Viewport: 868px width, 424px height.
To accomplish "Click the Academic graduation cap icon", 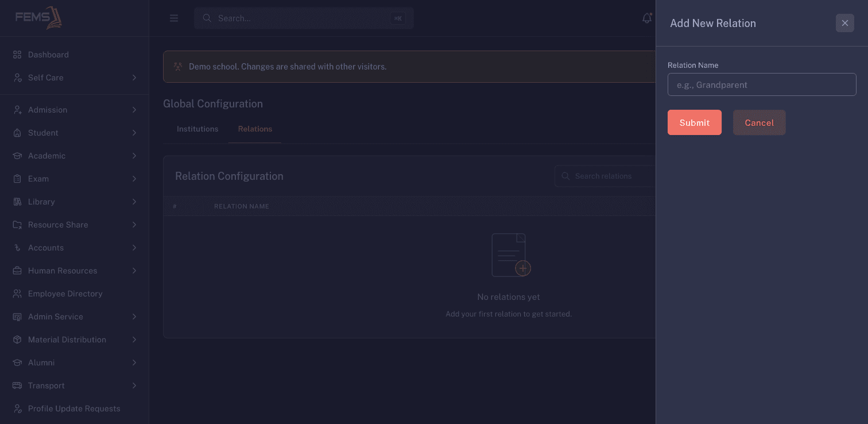I will point(17,156).
